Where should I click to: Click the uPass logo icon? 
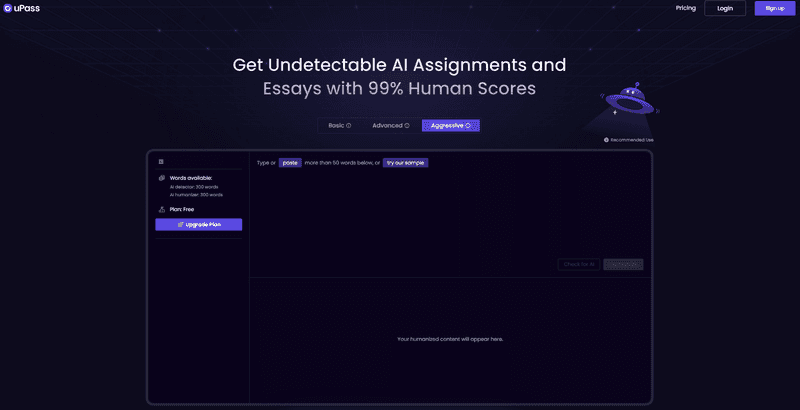click(x=8, y=8)
